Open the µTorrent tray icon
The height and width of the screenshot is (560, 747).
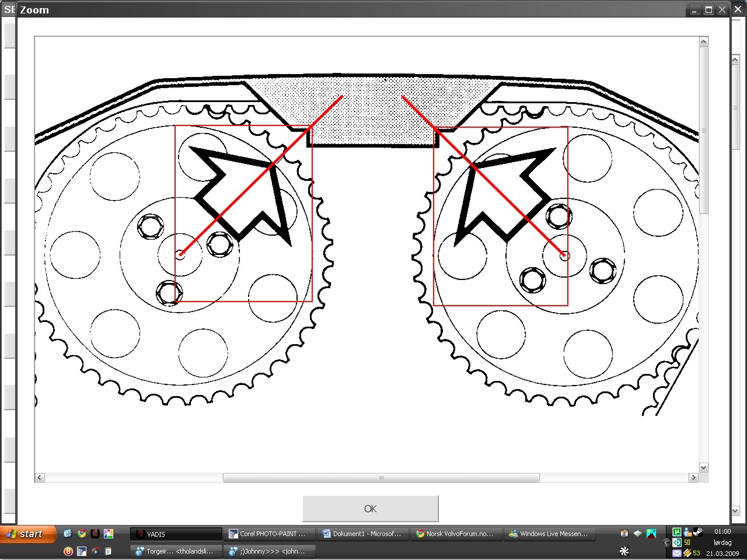pyautogui.click(x=676, y=532)
